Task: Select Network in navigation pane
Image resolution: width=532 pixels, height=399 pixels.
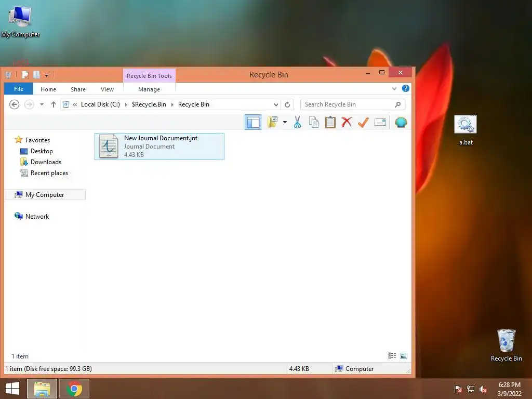Action: point(32,216)
